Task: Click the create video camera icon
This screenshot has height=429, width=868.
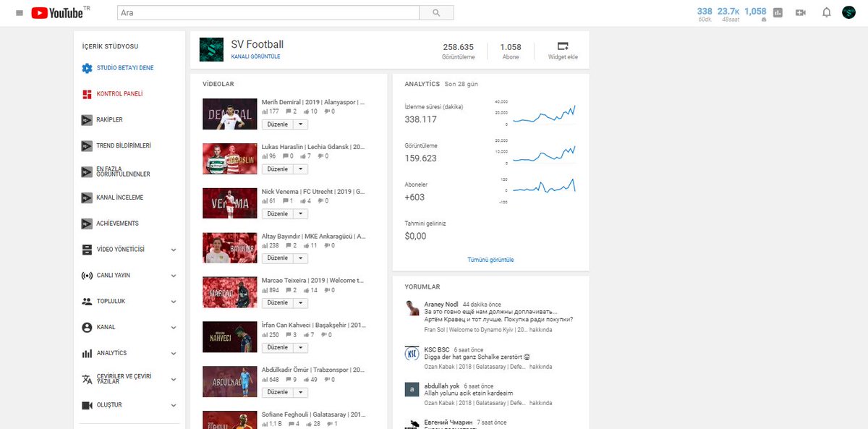Action: click(x=801, y=12)
